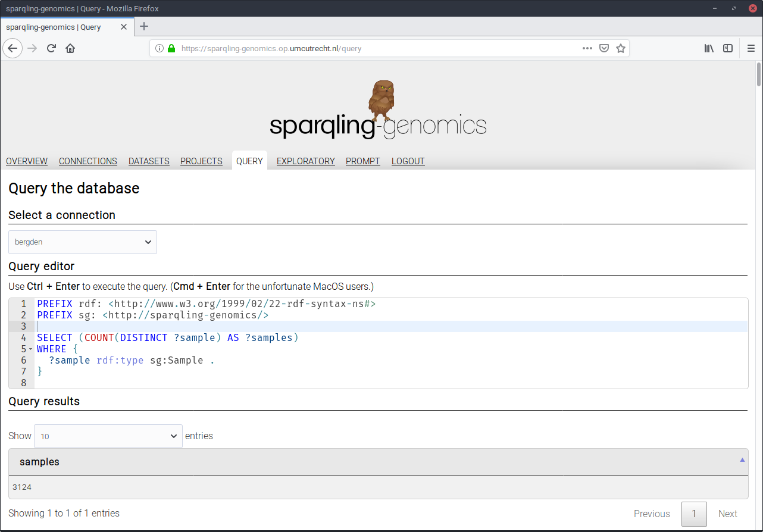Screen dimensions: 763x532
Task: Open the CONNECTIONS page
Action: click(x=88, y=161)
